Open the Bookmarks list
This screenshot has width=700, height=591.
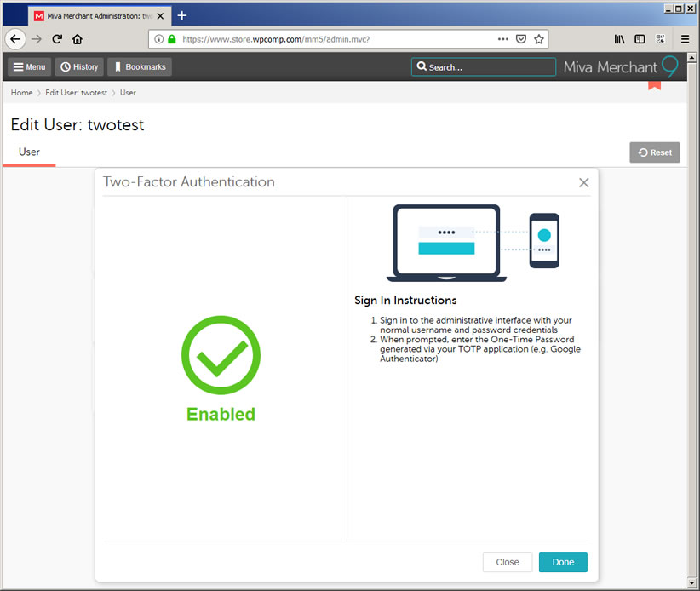(139, 67)
